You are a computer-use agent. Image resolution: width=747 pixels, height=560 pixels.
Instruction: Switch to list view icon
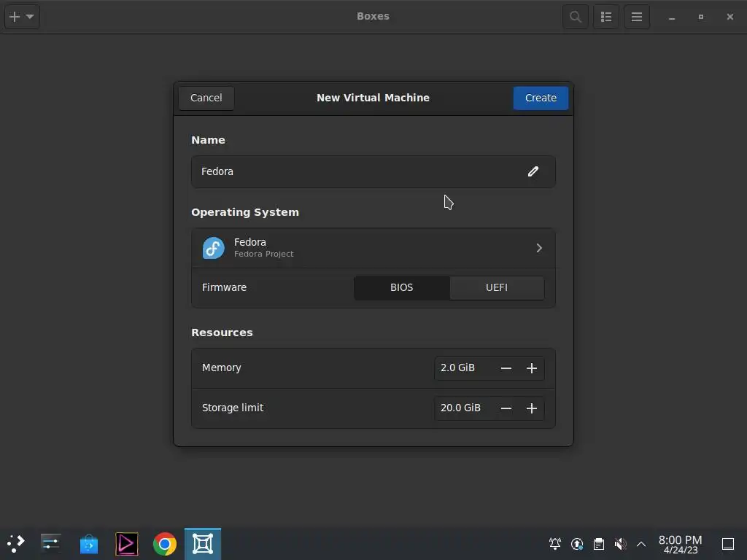pos(606,17)
